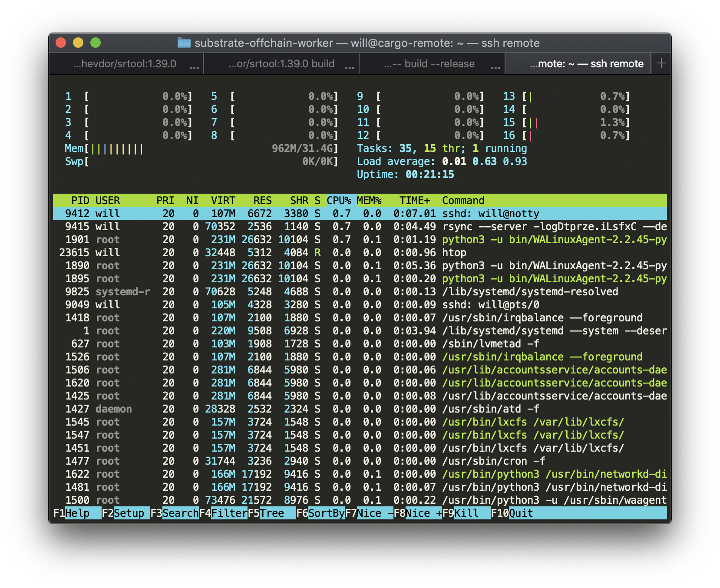Select the /usr/sbin/atd -f process row
The height and width of the screenshot is (588, 720).
point(360,409)
